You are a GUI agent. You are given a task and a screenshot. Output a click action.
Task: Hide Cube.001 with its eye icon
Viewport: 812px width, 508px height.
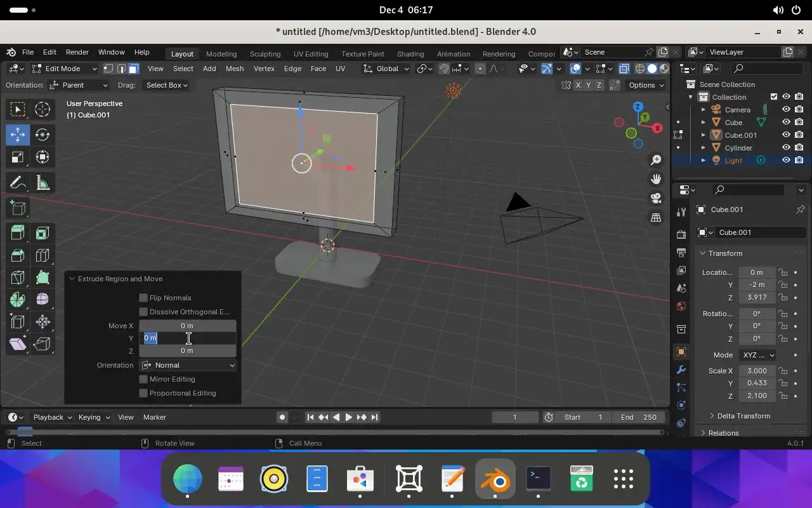tap(786, 135)
